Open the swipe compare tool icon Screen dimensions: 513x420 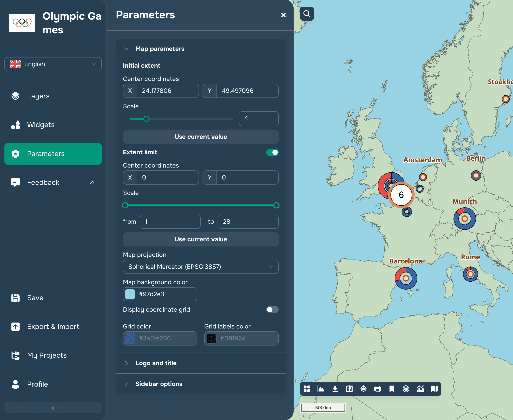[x=349, y=389]
